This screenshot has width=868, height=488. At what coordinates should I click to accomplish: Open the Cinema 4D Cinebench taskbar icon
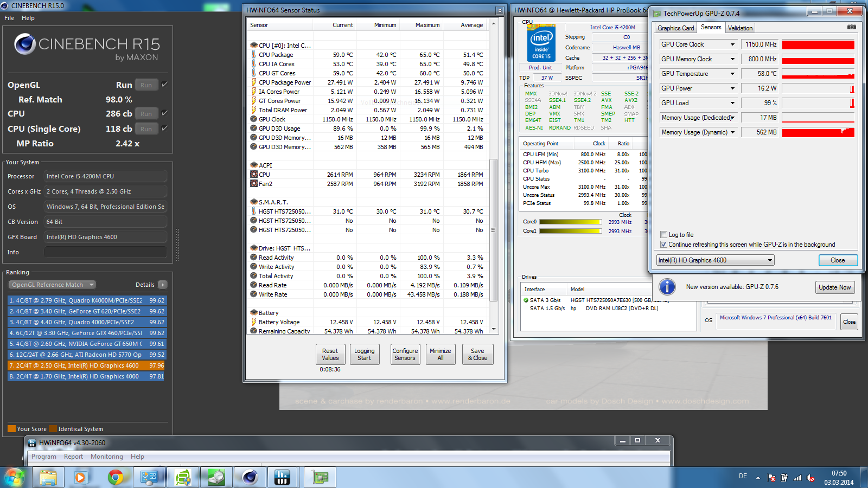(250, 477)
